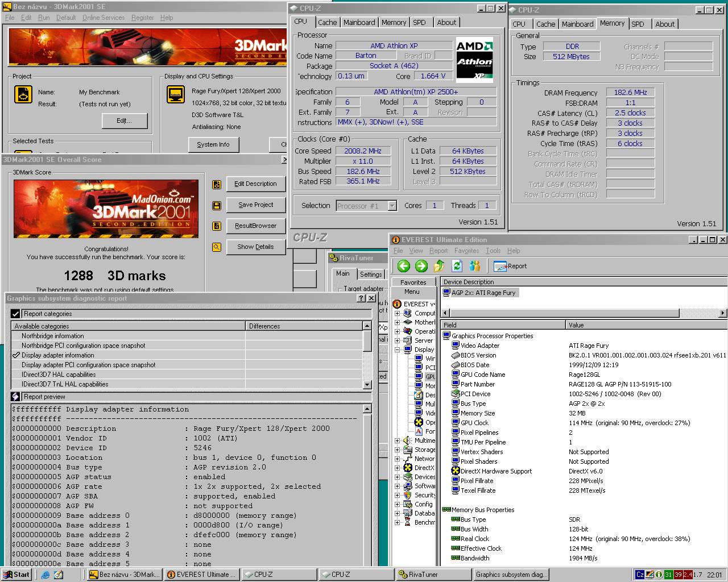Image resolution: width=728 pixels, height=582 pixels.
Task: Click the RivaTuner taskbar button
Action: [x=434, y=575]
